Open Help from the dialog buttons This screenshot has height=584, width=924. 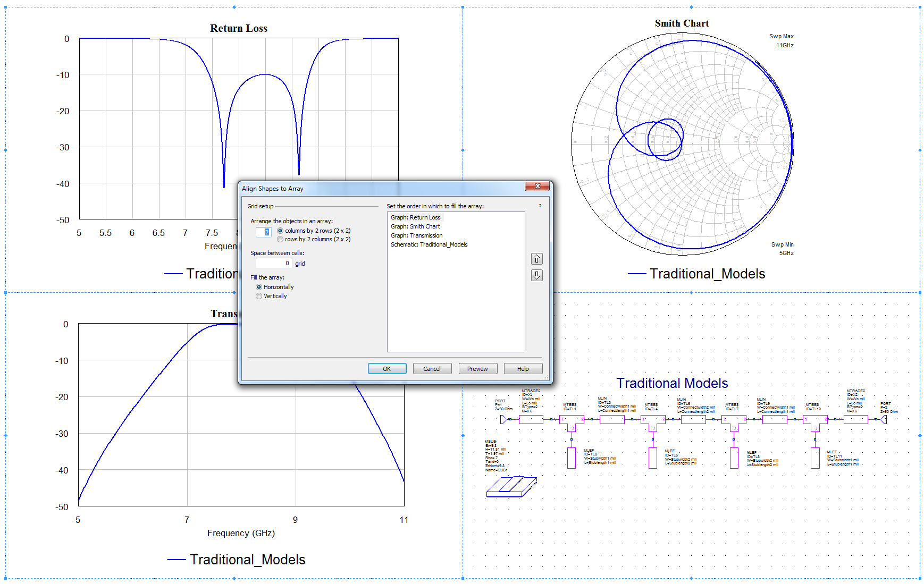(x=523, y=369)
